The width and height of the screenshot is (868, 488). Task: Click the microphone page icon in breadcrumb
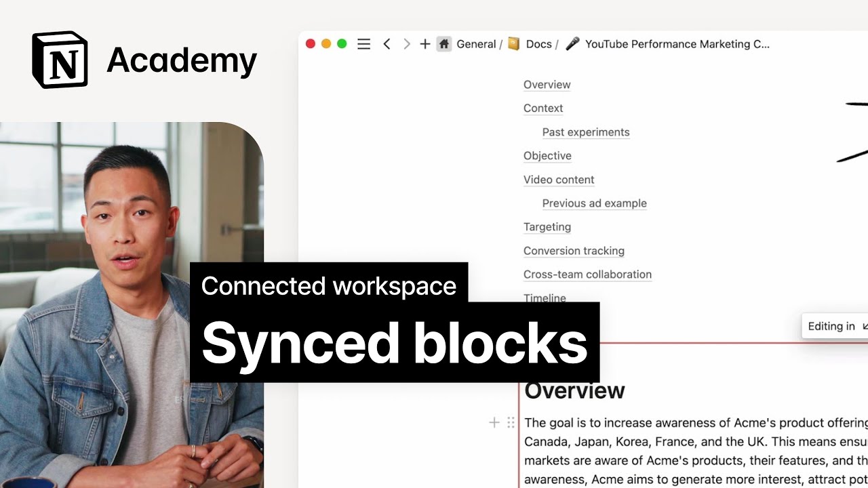click(x=573, y=44)
